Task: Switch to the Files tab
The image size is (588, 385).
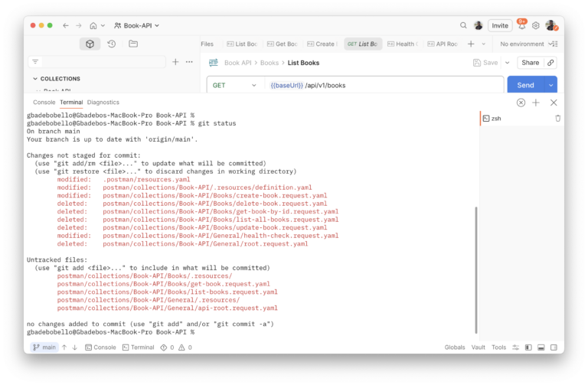Action: [207, 44]
